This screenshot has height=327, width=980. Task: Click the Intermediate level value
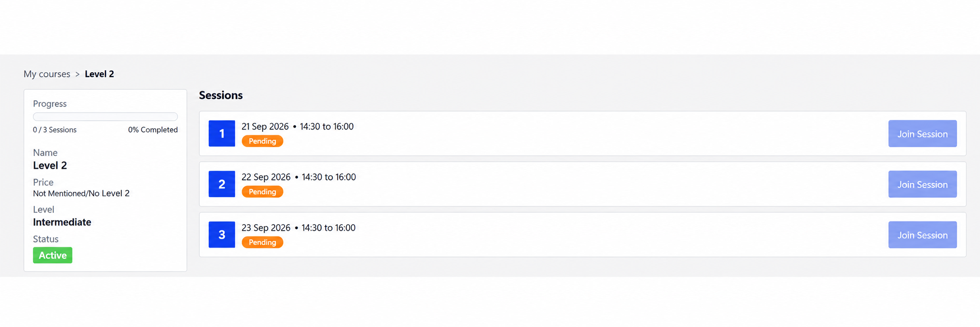click(62, 222)
